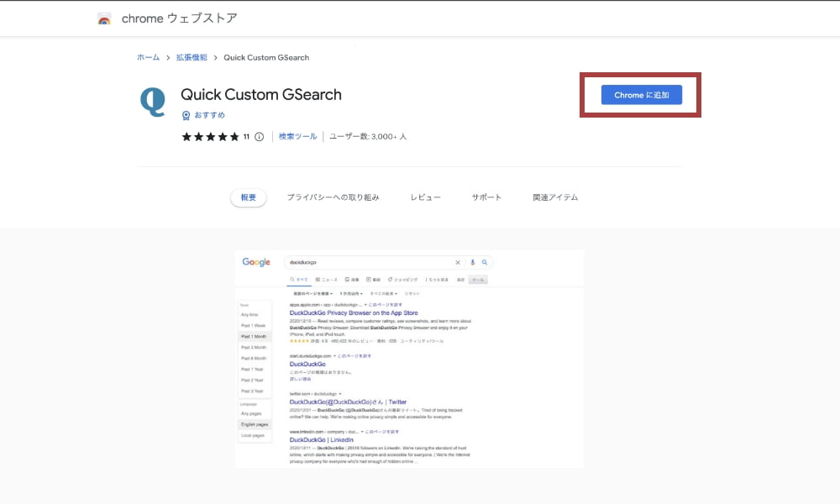Switch to the サポート tab
The image size is (840, 504).
(486, 197)
